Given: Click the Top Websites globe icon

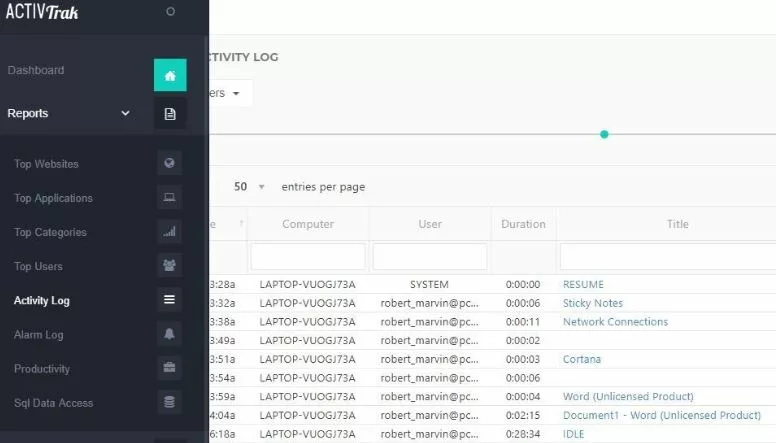Looking at the screenshot, I should (169, 163).
